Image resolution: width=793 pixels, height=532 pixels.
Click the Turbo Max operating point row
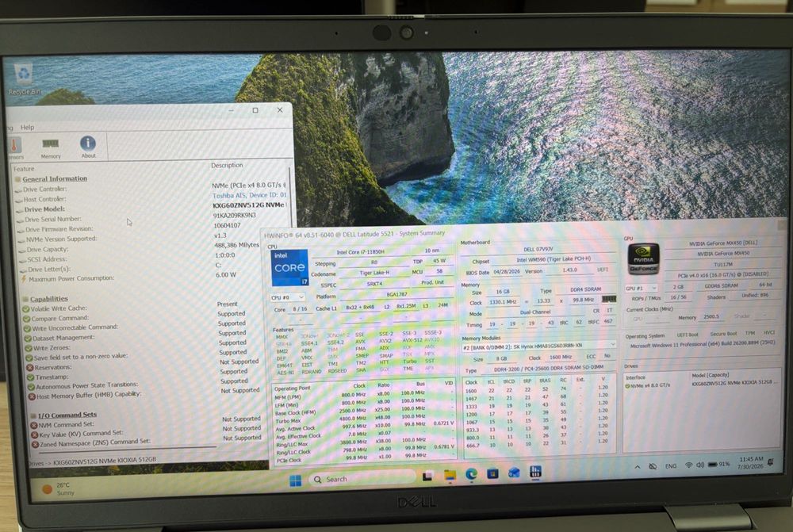364,419
